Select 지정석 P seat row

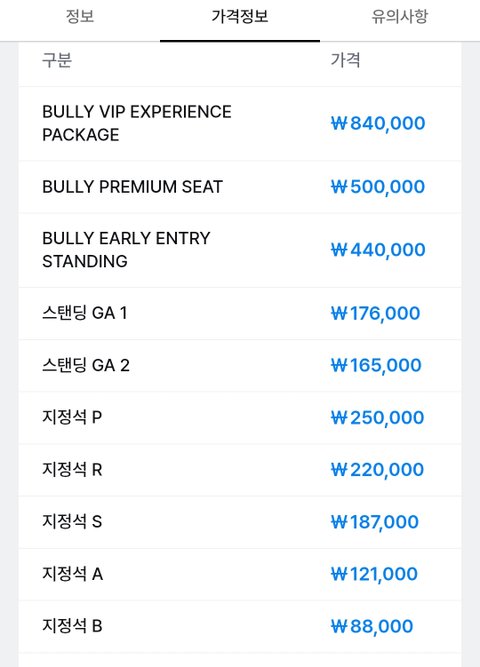coord(240,418)
